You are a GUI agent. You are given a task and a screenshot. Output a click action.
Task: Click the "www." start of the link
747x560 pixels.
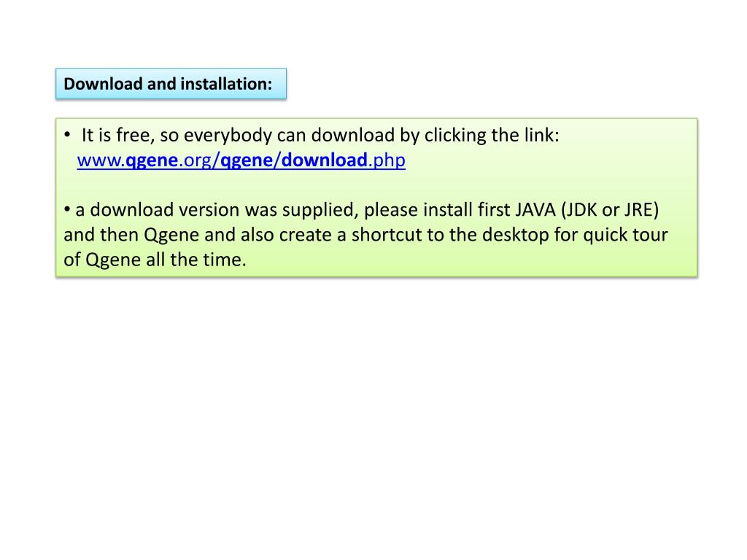[x=101, y=160]
